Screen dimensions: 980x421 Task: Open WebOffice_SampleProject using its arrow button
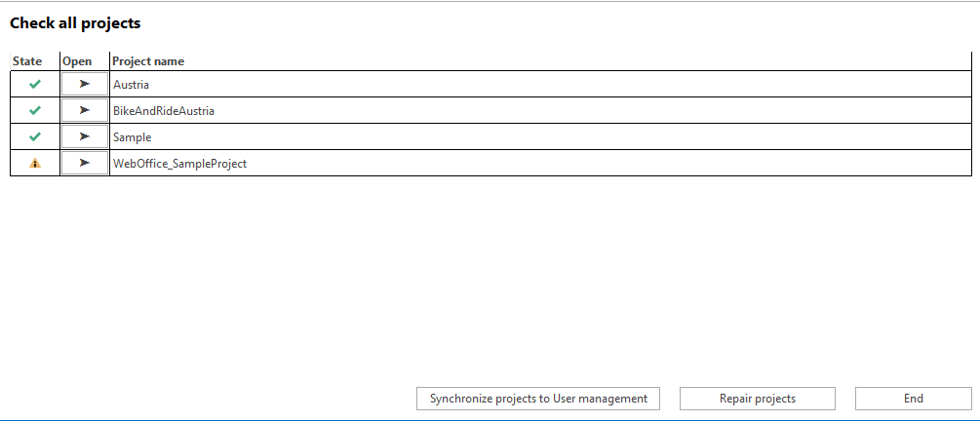[x=84, y=164]
